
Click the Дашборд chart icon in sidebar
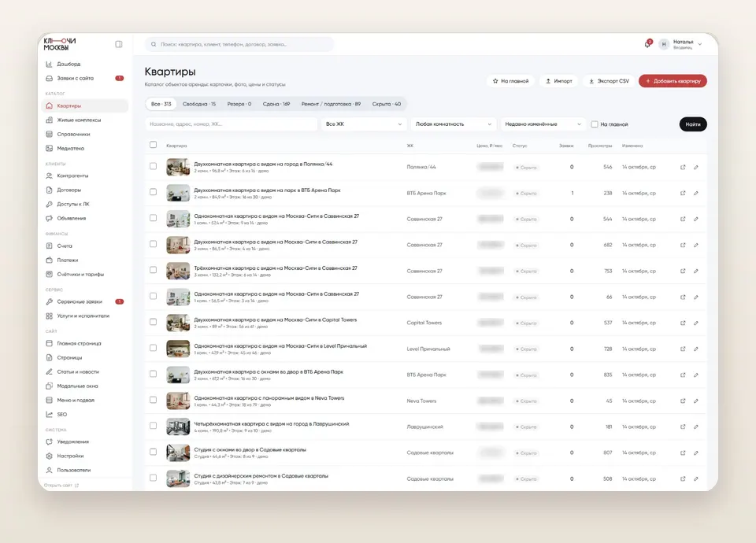tap(49, 64)
